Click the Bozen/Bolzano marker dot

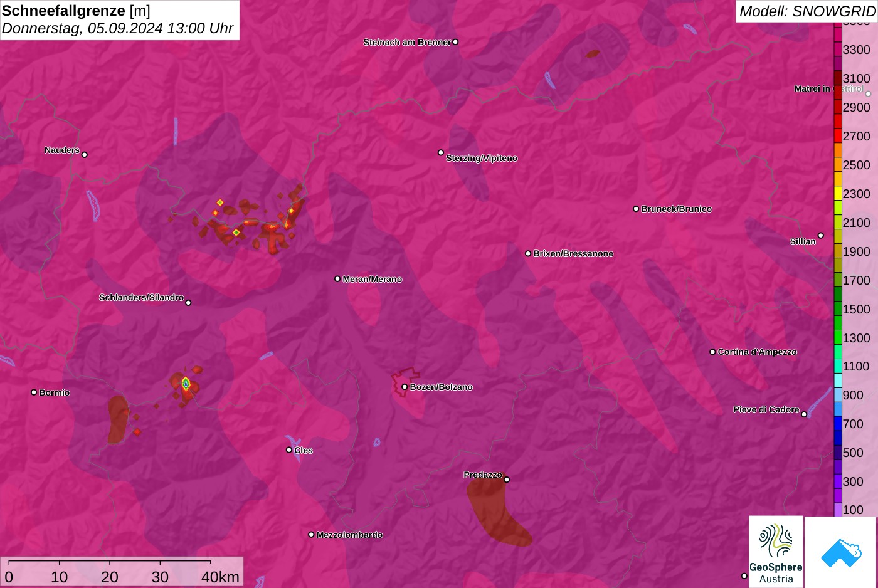point(405,387)
